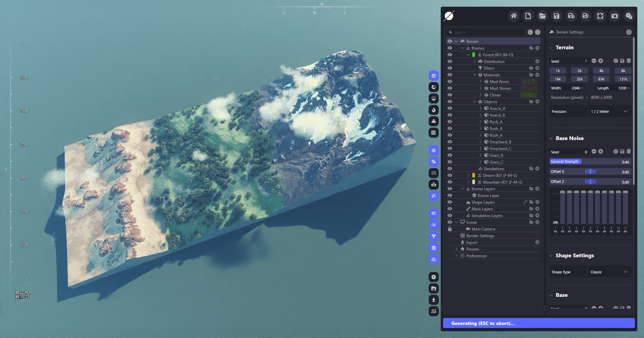644x338 pixels.
Task: Select the Main Camera tree item
Action: tap(483, 229)
